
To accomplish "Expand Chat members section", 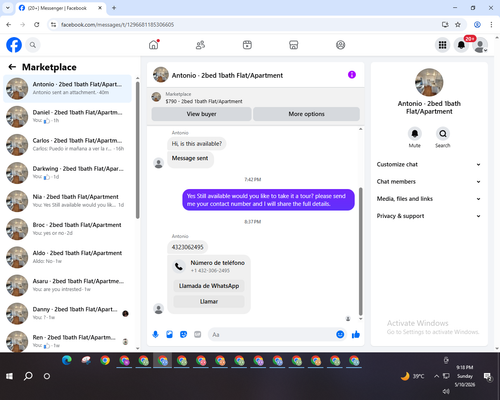I will coord(429,182).
